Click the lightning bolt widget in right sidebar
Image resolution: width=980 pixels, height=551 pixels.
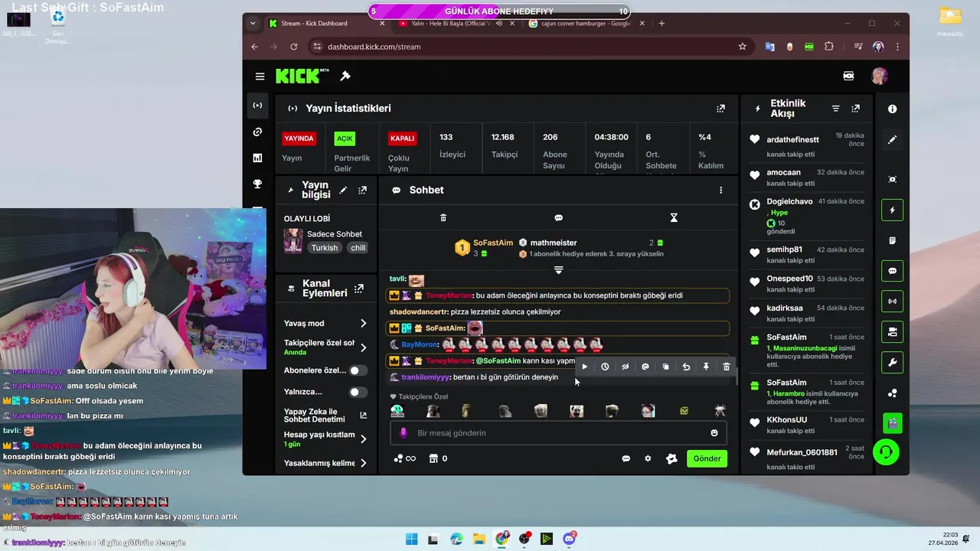(x=892, y=210)
